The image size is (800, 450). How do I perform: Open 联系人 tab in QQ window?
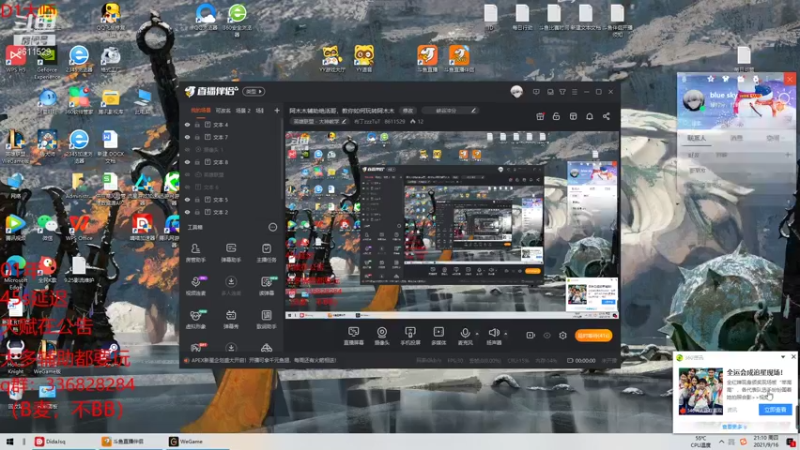click(x=696, y=138)
